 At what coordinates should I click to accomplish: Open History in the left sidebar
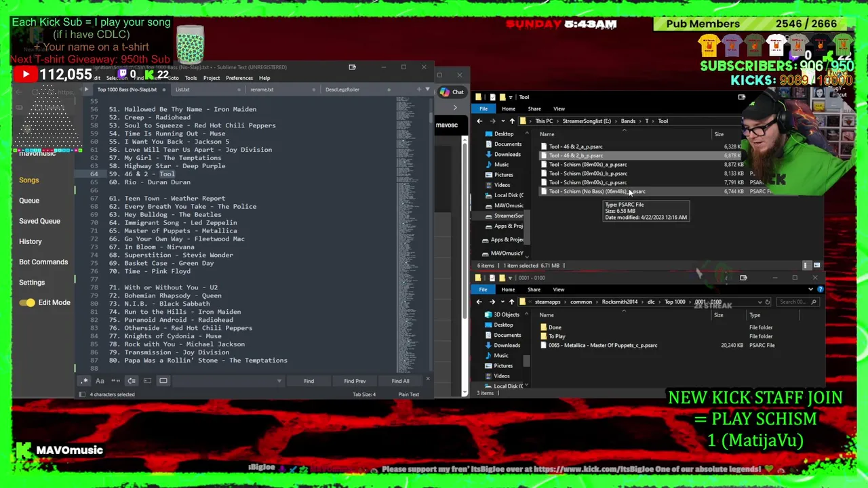click(x=31, y=241)
